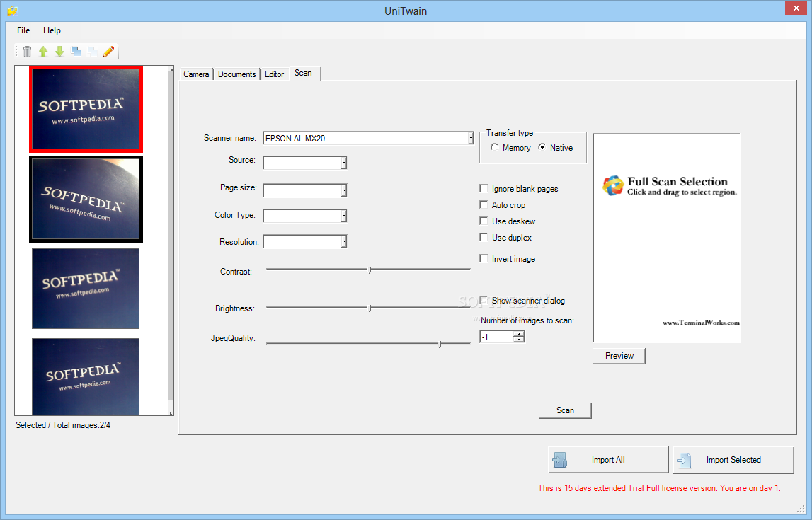Expand the Source dropdown

(344, 163)
